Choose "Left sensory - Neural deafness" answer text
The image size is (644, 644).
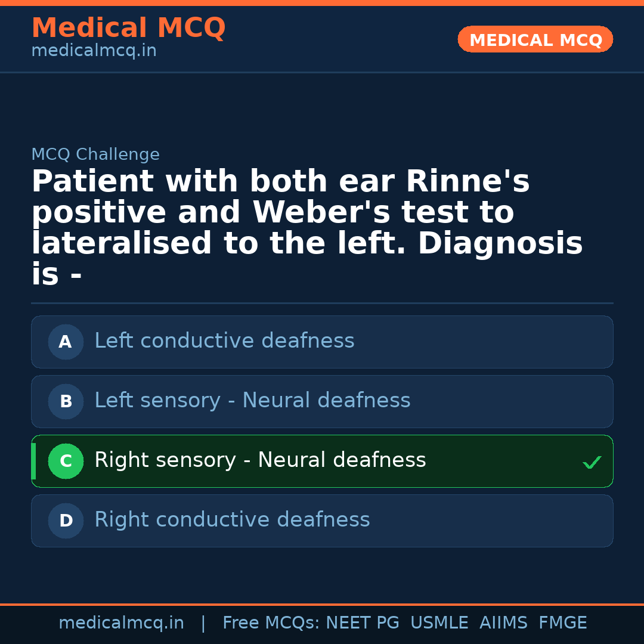(252, 401)
